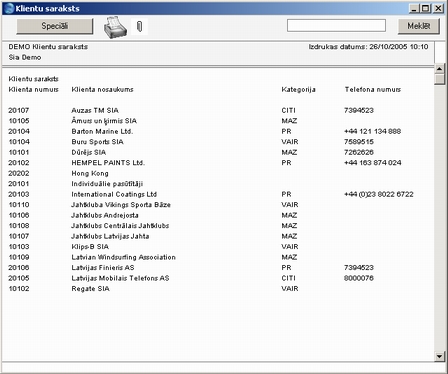Click Jahtkluba Vikings Sporta Bāze entry
Screen dimensions: 448x374
pyautogui.click(x=121, y=205)
